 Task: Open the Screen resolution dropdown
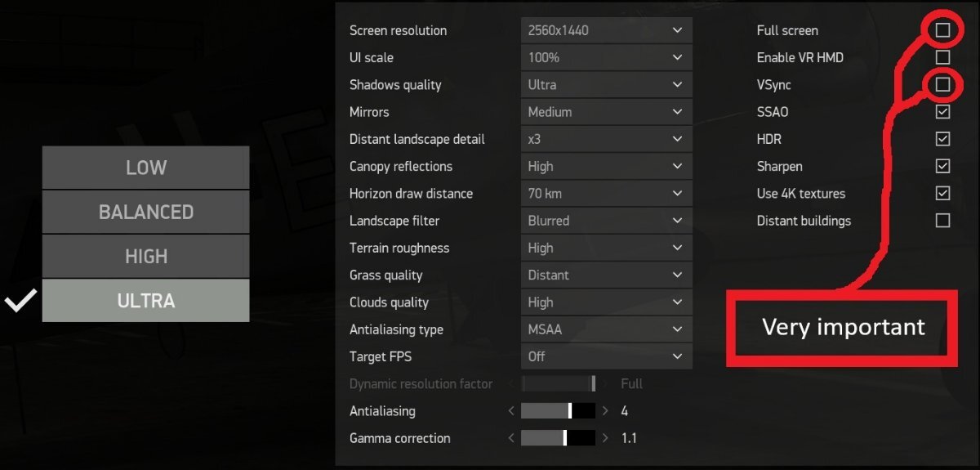tap(606, 30)
